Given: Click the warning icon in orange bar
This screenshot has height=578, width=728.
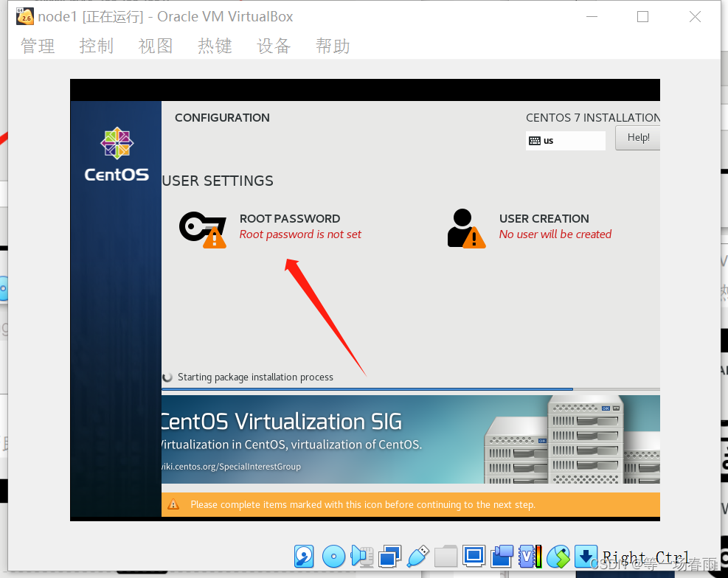Looking at the screenshot, I should coord(173,505).
